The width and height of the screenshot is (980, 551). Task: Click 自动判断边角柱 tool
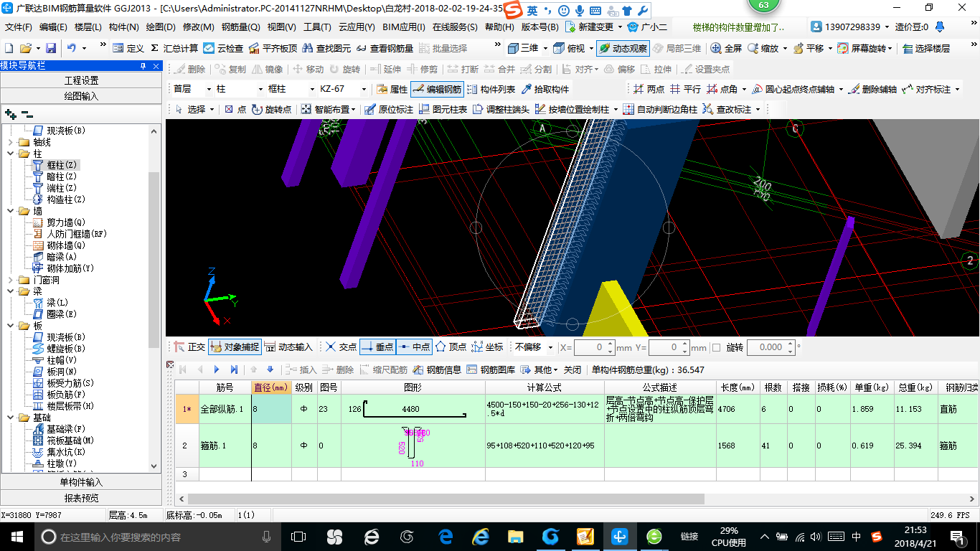point(660,109)
